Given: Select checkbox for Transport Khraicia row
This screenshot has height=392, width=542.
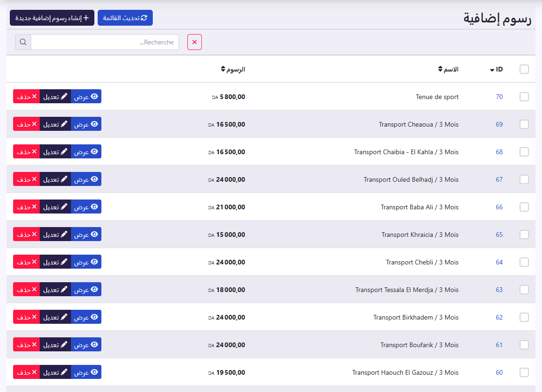Looking at the screenshot, I should click(524, 235).
